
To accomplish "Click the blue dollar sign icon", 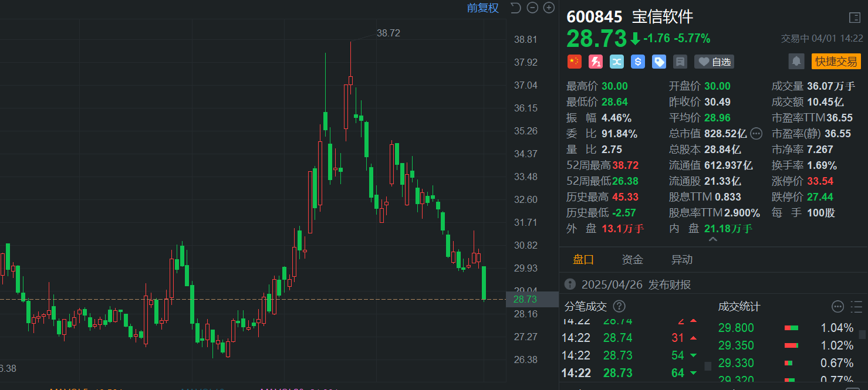I will click(638, 62).
